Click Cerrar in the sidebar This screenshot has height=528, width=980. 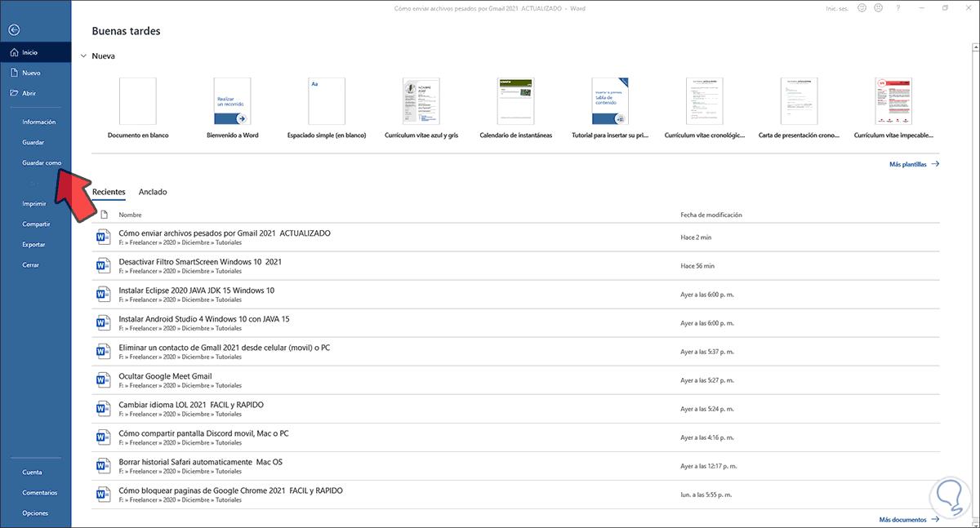click(31, 264)
